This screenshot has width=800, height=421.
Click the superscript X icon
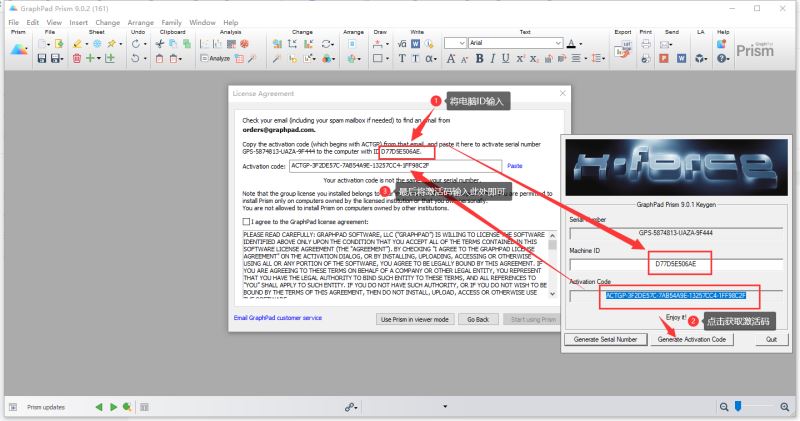click(520, 59)
